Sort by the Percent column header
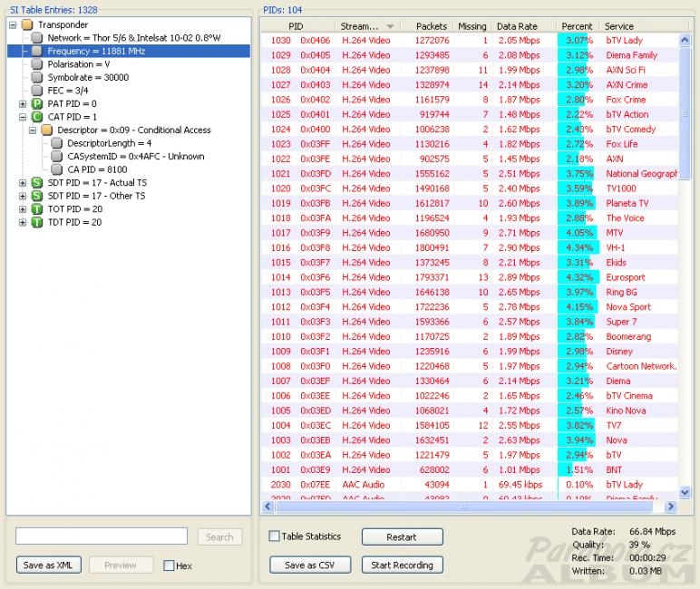This screenshot has height=589, width=700. [x=577, y=26]
